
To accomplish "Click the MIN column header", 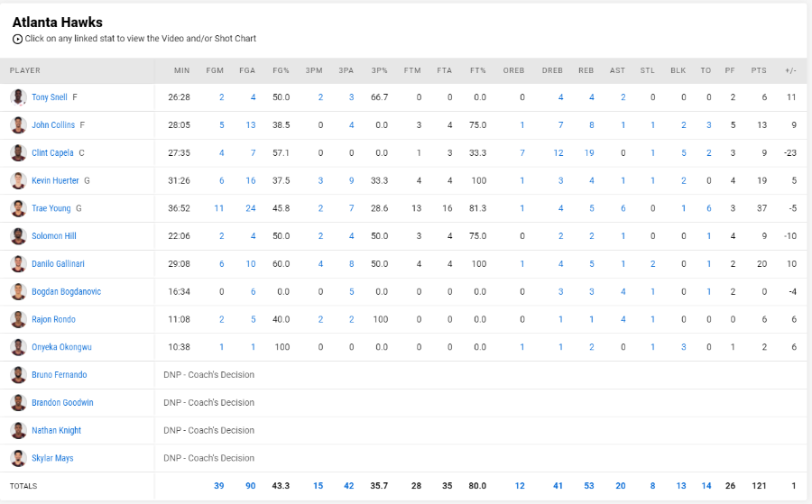I will point(181,70).
